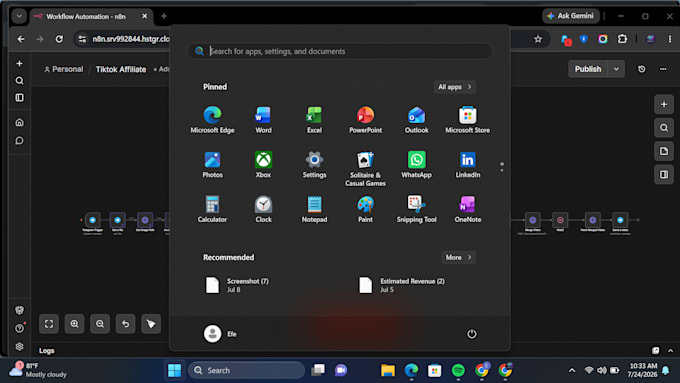The image size is (680, 383).
Task: Open Settings from pinned apps
Action: [x=314, y=165]
